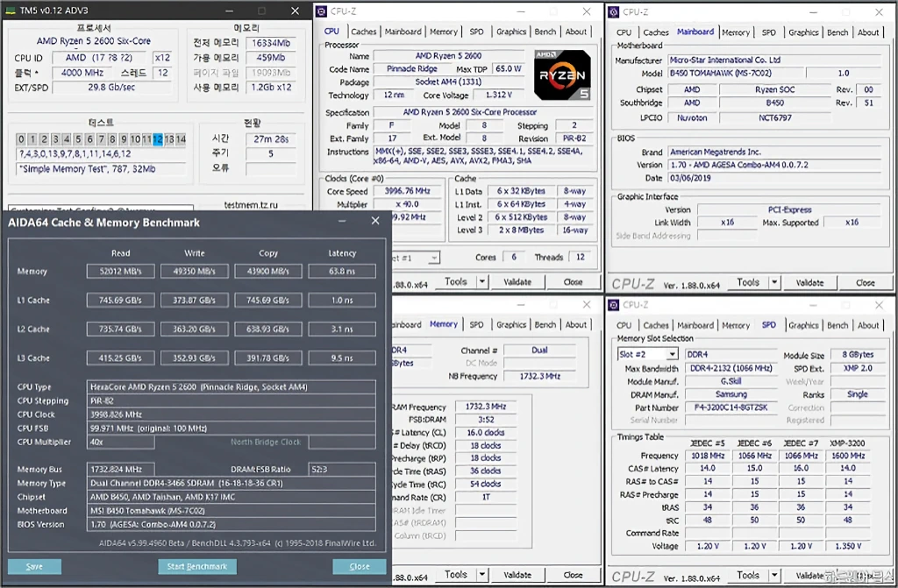Screen dimensions: 898x588
Task: Click highlighted test box 12 in TM5
Action: click(158, 139)
